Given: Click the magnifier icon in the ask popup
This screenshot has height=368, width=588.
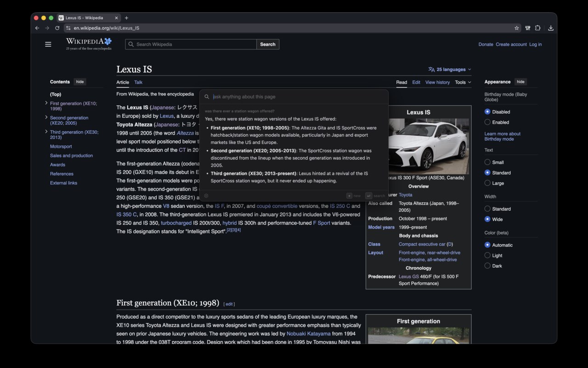Looking at the screenshot, I should pos(207,97).
